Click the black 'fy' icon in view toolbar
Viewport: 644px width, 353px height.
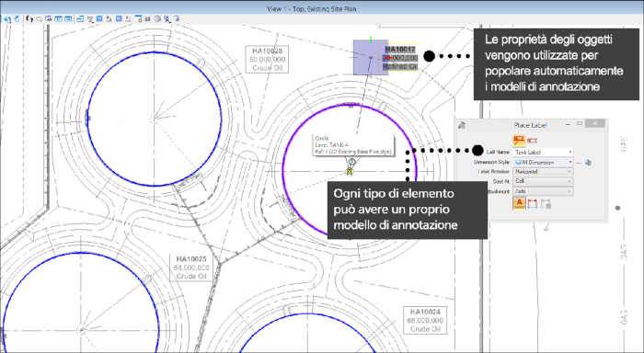pyautogui.click(x=29, y=18)
